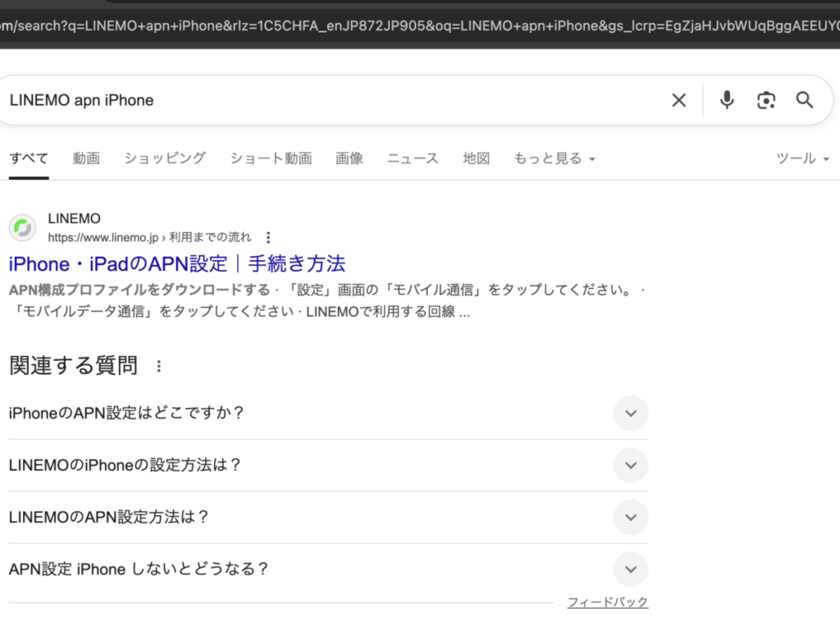Viewport: 840px width, 640px height.
Task: Click the browser address bar URL
Action: click(420, 25)
